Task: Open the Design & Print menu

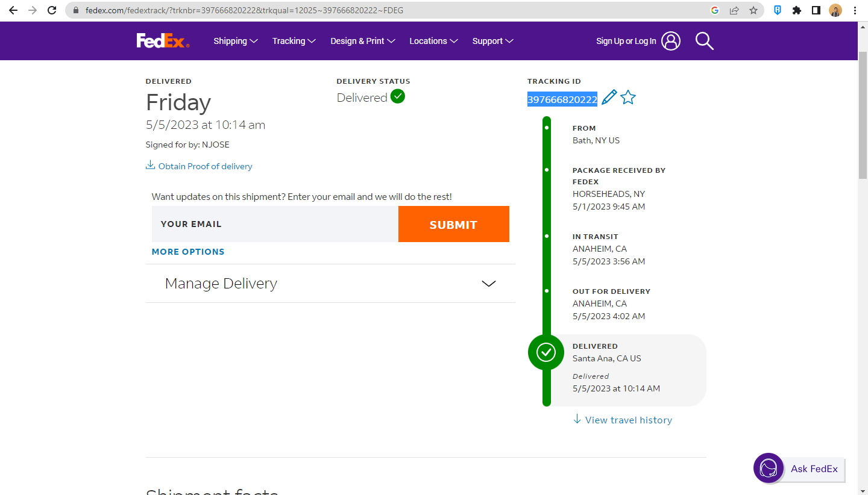Action: [x=363, y=41]
